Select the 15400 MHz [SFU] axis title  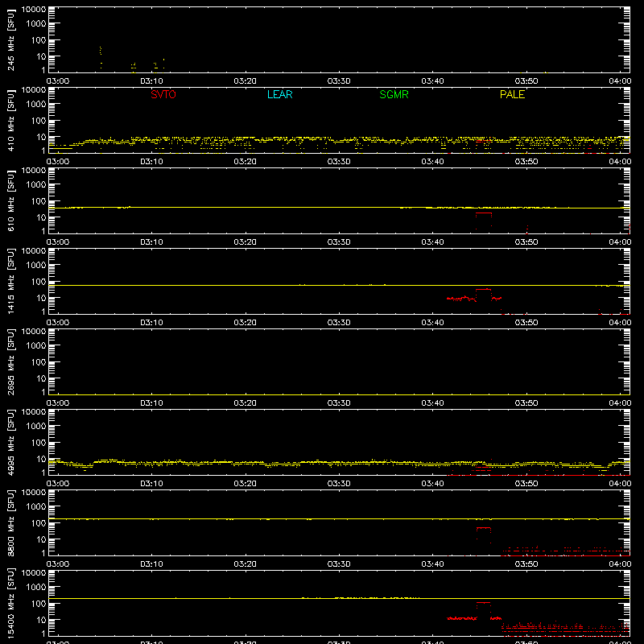click(x=10, y=603)
